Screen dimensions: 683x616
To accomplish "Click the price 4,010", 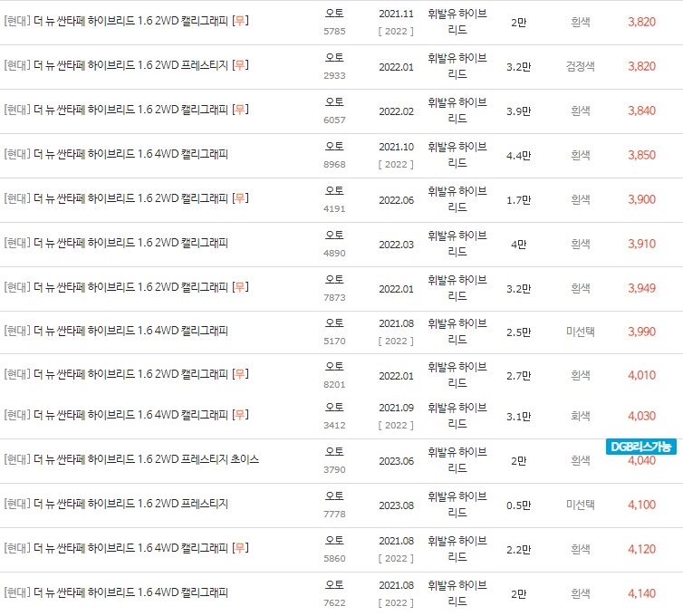I will tap(641, 375).
